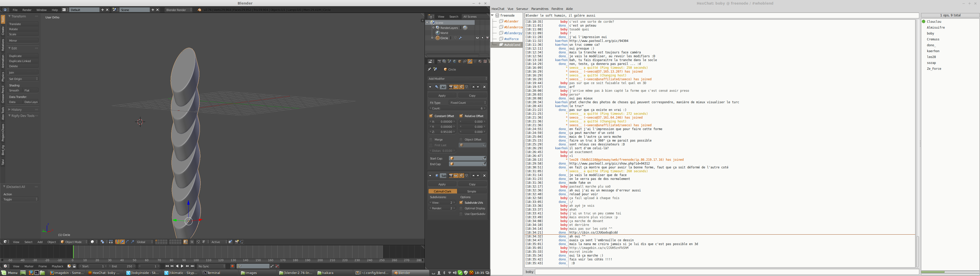Enable the Object Offset checkbox

[461, 140]
